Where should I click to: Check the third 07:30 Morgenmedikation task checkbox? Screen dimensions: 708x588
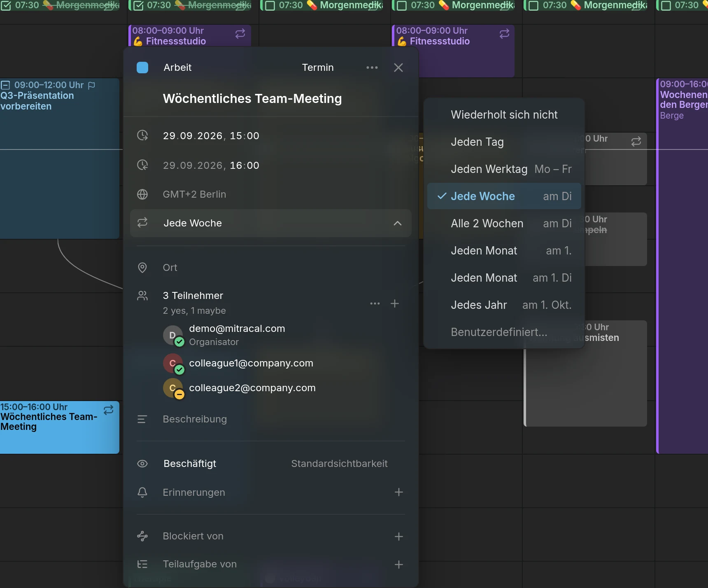tap(270, 5)
